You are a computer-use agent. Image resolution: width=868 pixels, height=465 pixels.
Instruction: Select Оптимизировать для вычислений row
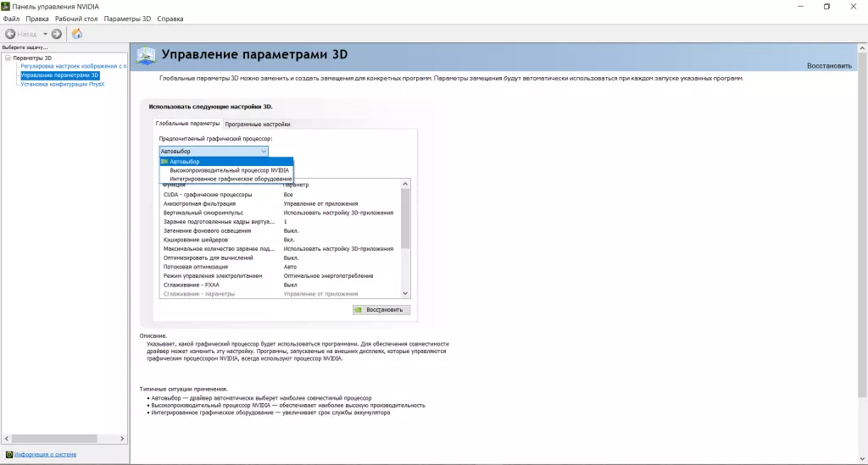click(x=280, y=257)
